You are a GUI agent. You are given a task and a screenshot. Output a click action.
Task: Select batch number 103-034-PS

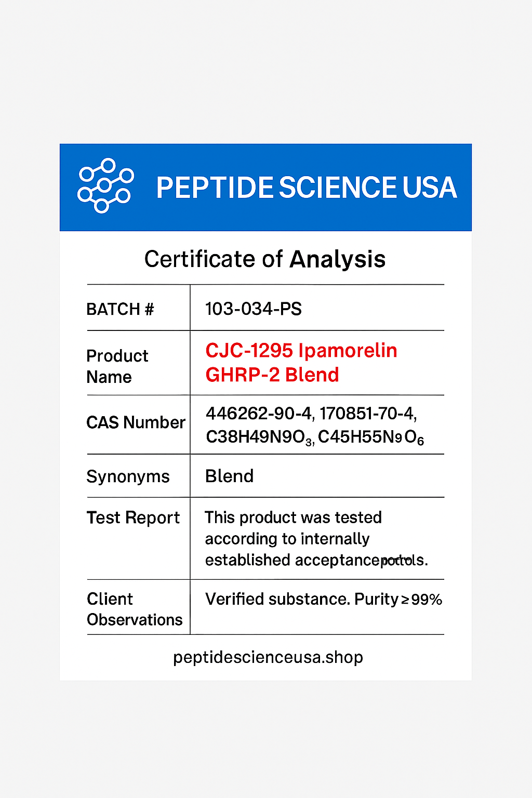254,309
